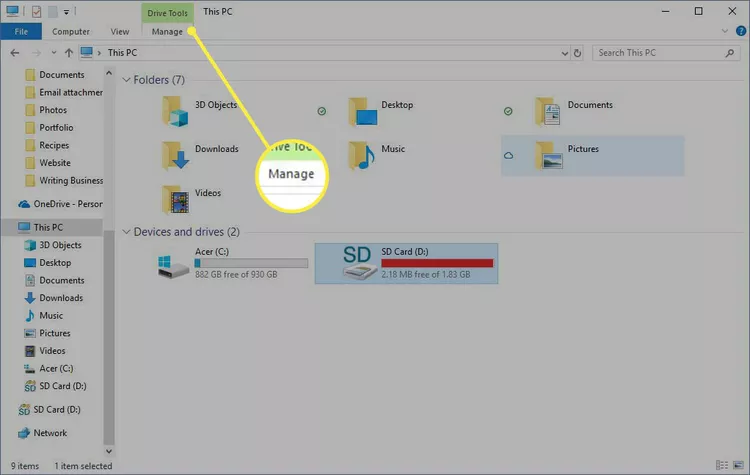Switch to details view icon in status bar
750x475 pixels.
pos(722,465)
